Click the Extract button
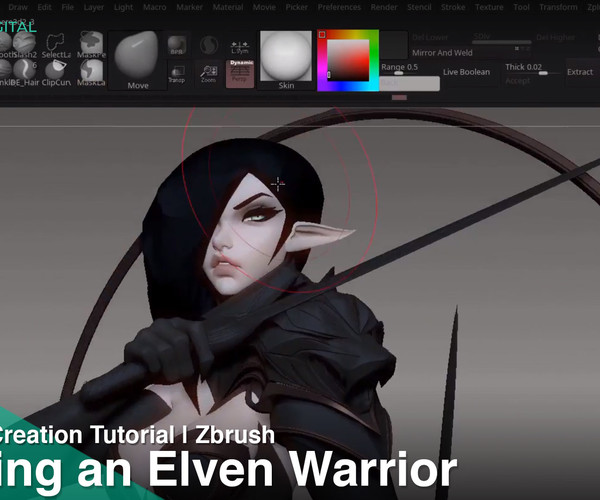The width and height of the screenshot is (600, 500). coord(580,72)
